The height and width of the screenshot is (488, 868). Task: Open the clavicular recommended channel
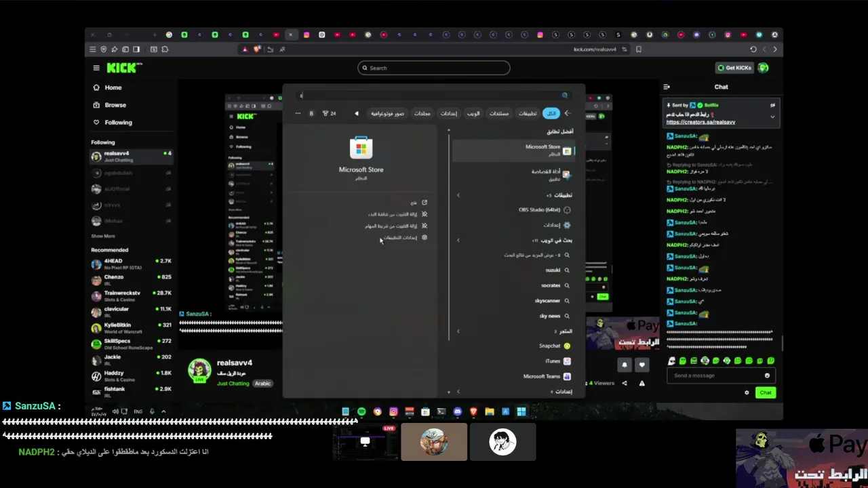coord(132,312)
